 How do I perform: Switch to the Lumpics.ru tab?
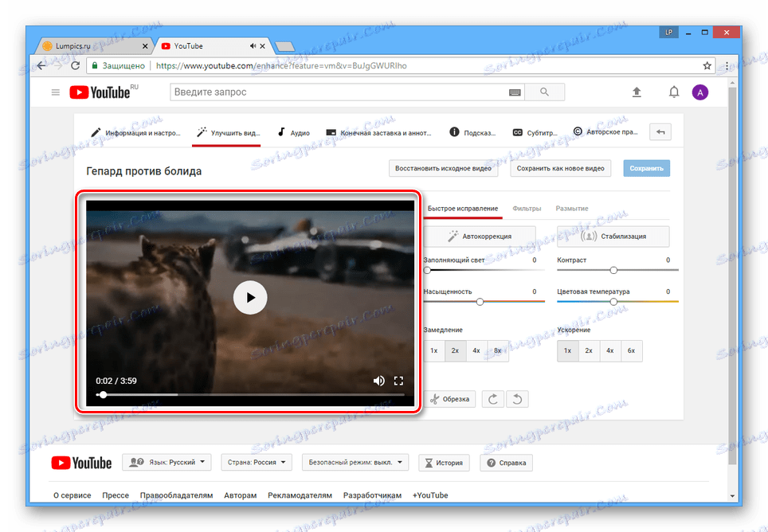(x=96, y=46)
